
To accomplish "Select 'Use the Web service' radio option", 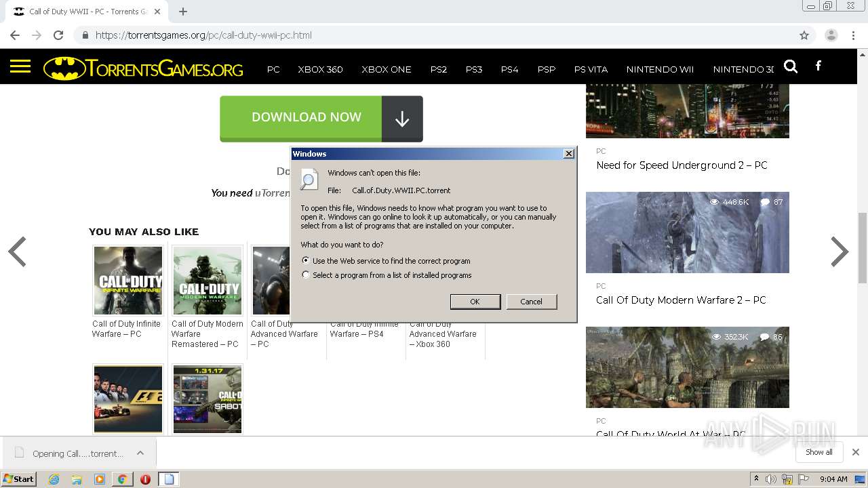I will (x=306, y=260).
